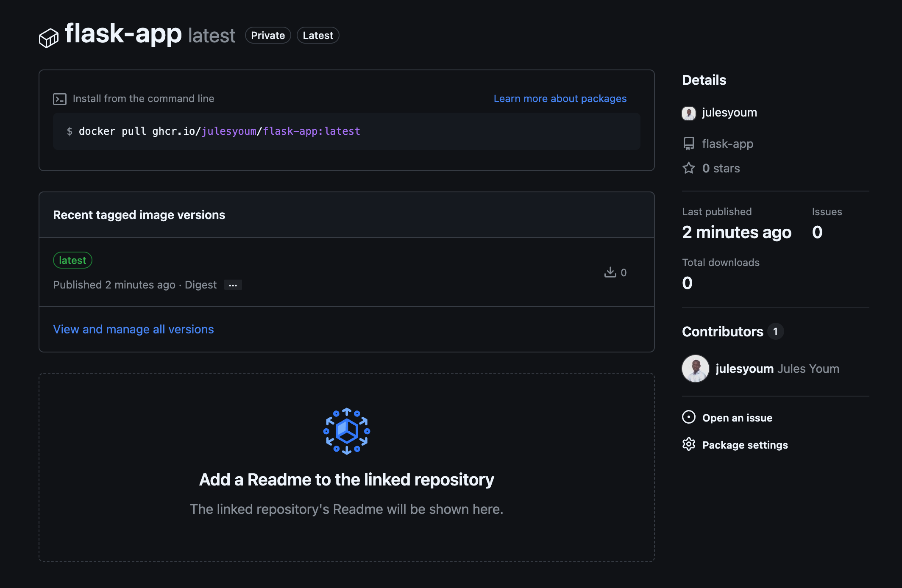Click the julesyoum small avatar under Details
Image resolution: width=902 pixels, height=588 pixels.
689,113
